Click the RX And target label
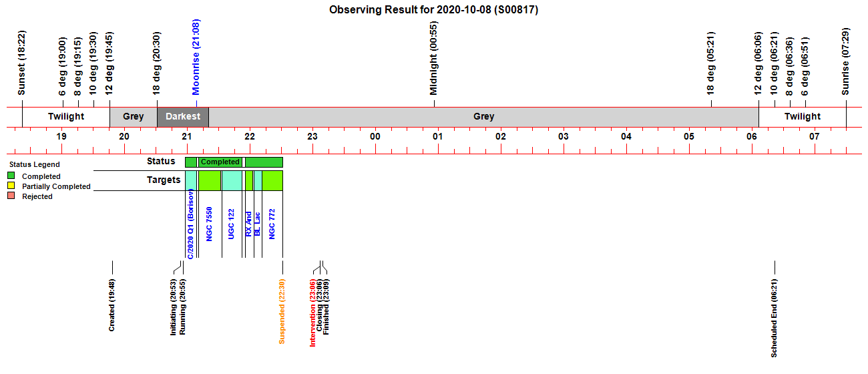 click(x=249, y=224)
